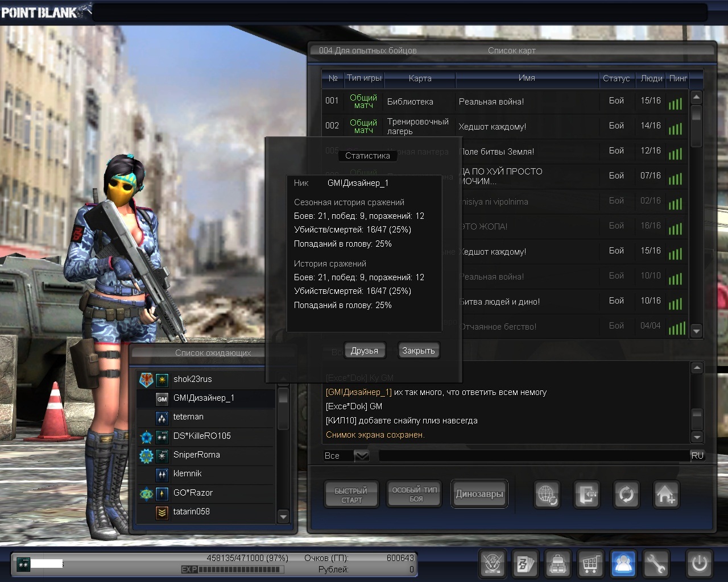The image size is (728, 582).
Task: Select room 002 "Хедшот каждому!"
Action: tap(504, 126)
